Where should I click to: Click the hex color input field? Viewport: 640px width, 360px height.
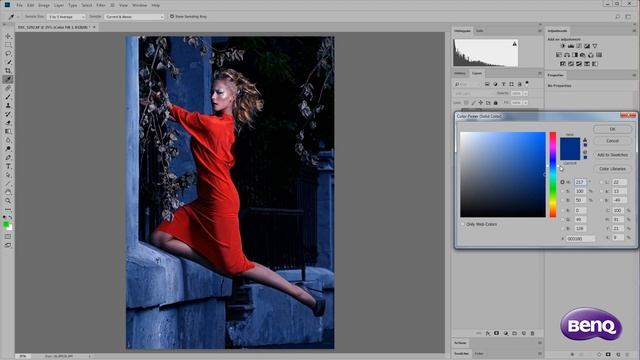click(x=580, y=239)
